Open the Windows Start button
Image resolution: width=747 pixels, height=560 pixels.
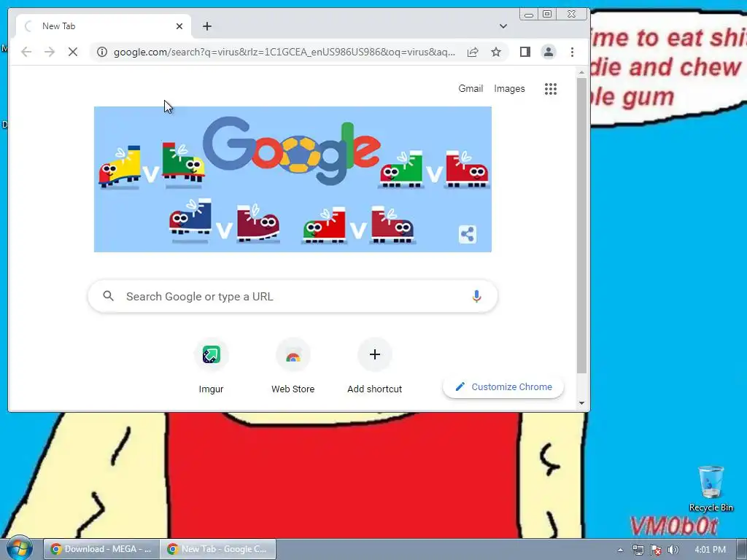(19, 548)
